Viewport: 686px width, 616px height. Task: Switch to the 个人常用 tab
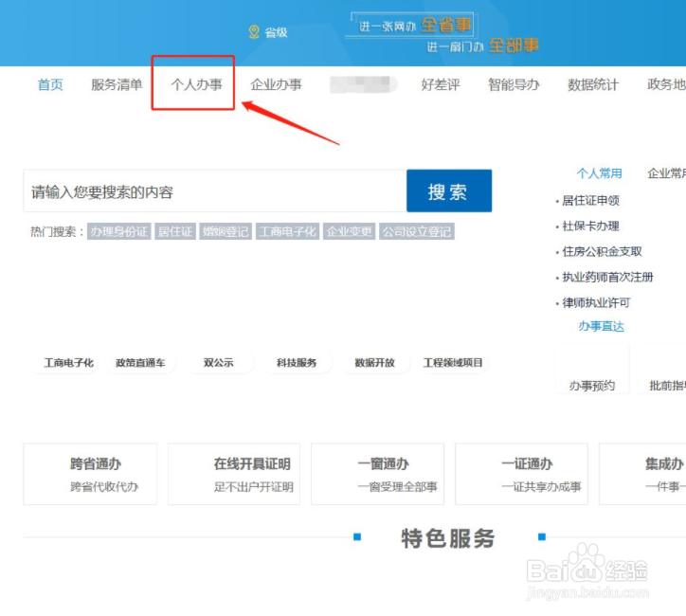tap(600, 173)
